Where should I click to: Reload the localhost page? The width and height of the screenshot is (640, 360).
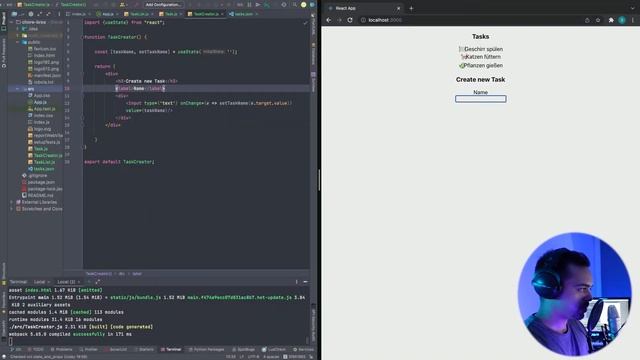point(350,20)
